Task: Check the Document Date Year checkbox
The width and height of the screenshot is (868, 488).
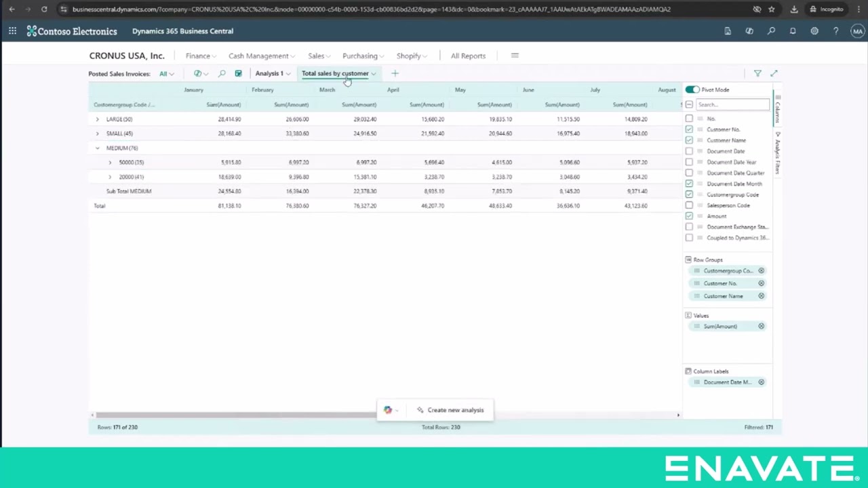Action: click(689, 162)
